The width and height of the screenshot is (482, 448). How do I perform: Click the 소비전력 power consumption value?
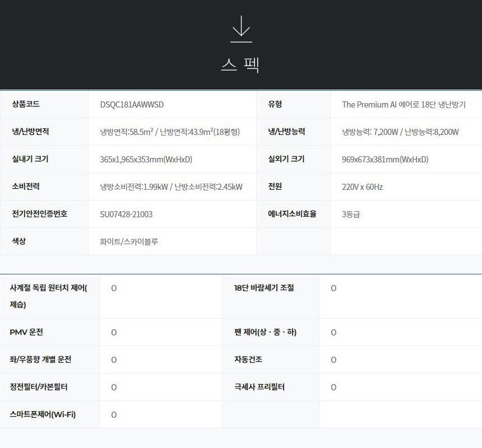click(171, 187)
